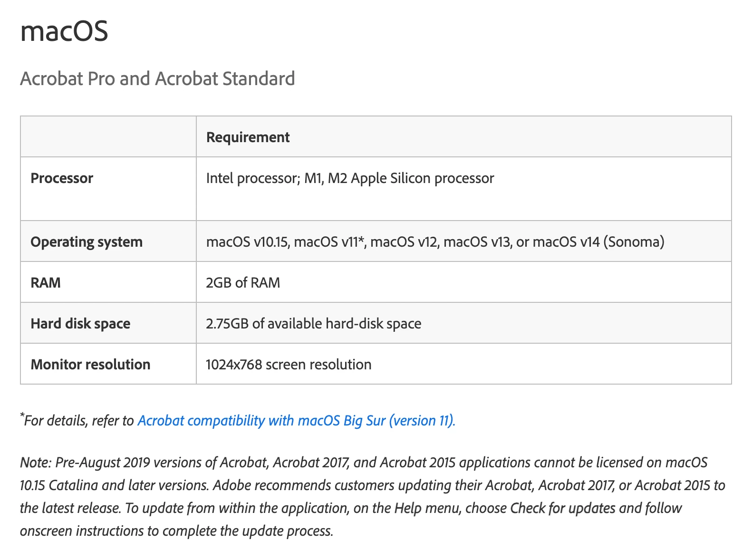
Task: Click the macOS heading
Action: [64, 31]
